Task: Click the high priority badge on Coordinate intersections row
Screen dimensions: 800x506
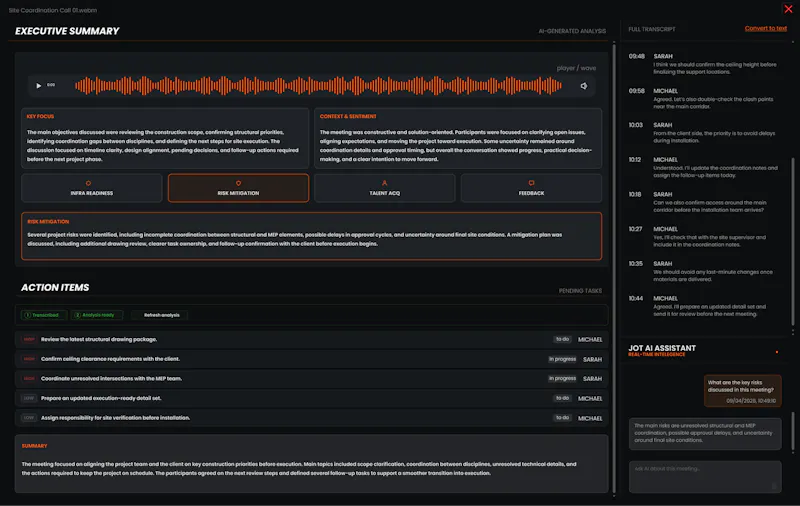Action: [29, 378]
